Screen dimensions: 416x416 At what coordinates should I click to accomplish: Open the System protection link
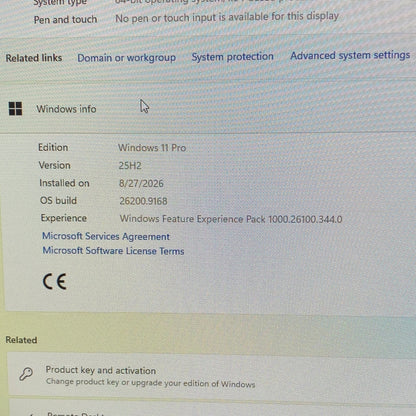tap(232, 57)
